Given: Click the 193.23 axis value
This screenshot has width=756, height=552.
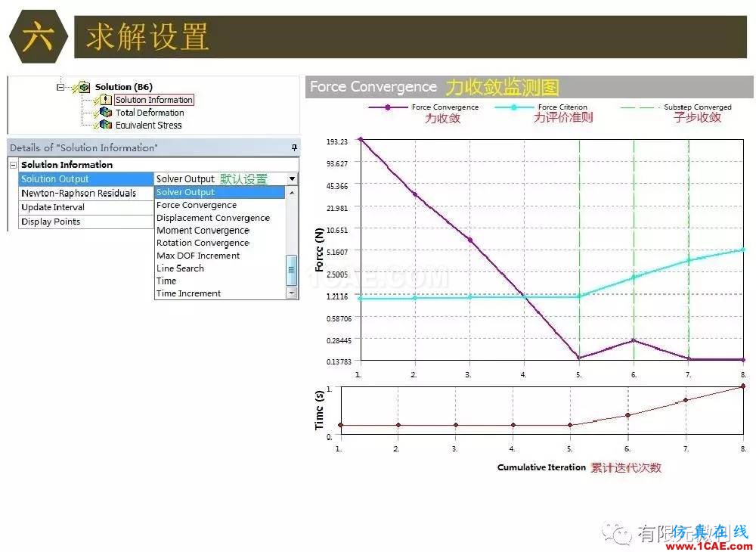Looking at the screenshot, I should click(x=337, y=141).
